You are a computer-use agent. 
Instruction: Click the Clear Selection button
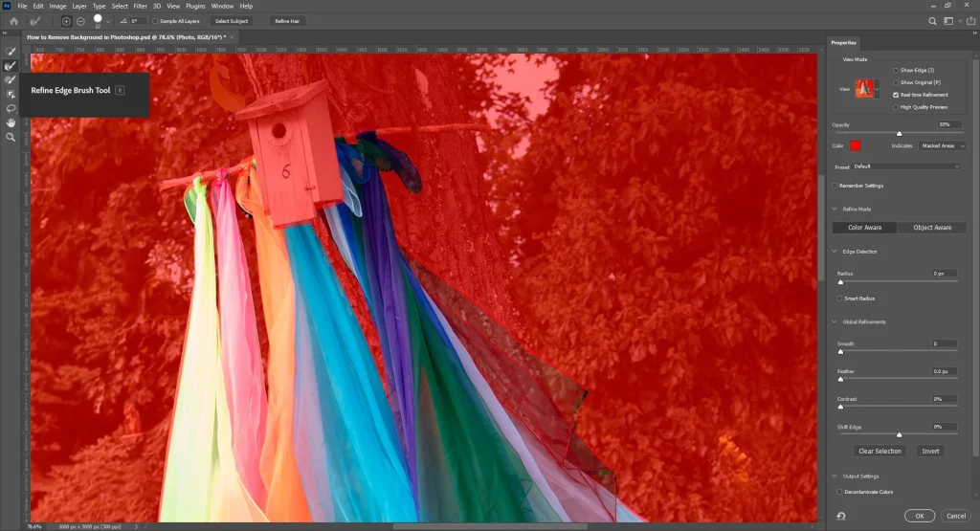click(880, 451)
